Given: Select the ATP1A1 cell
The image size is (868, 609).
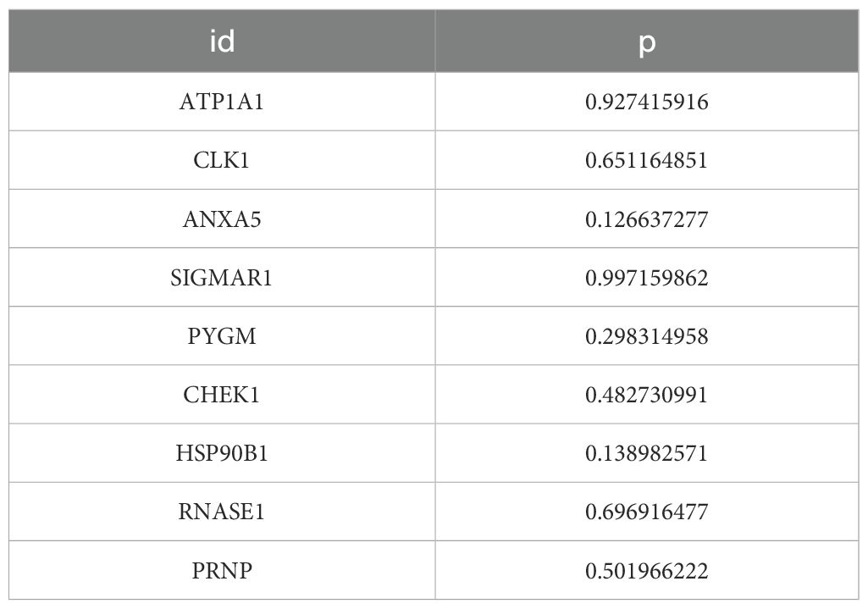Looking at the screenshot, I should [222, 102].
